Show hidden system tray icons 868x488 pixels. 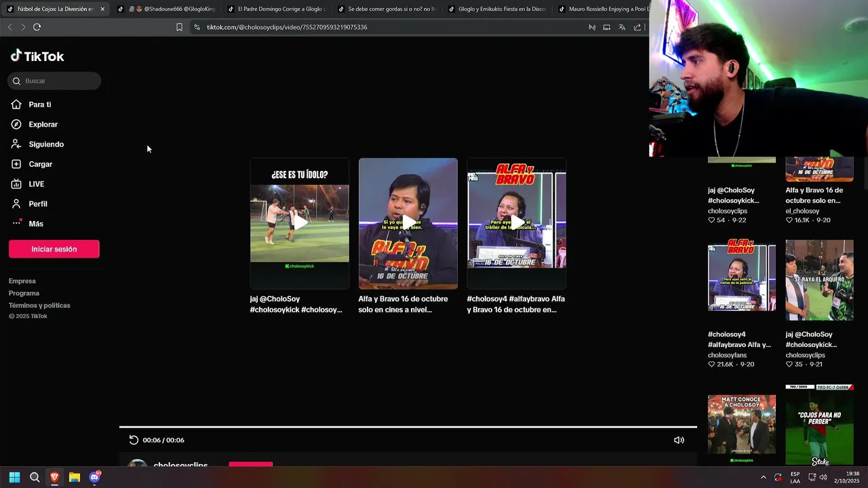pyautogui.click(x=763, y=477)
